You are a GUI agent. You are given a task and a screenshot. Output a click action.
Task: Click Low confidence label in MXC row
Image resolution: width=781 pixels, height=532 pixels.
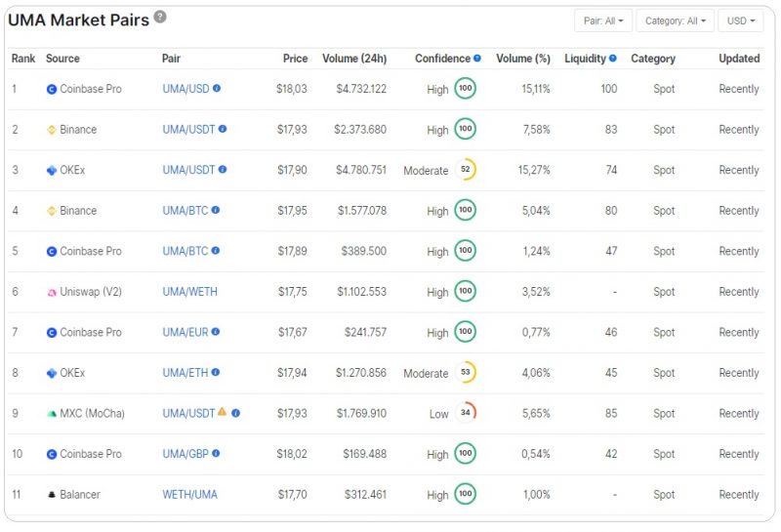pos(438,414)
